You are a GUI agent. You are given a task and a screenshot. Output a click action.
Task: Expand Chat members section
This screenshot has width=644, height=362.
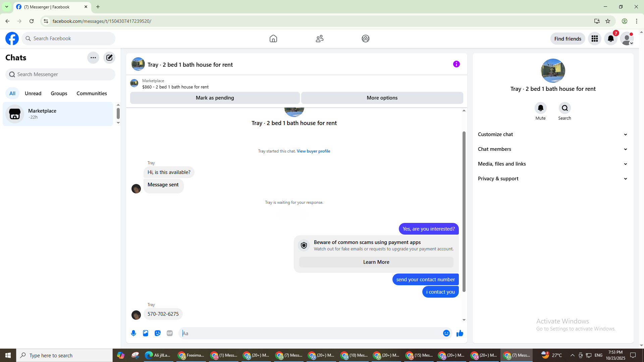552,149
